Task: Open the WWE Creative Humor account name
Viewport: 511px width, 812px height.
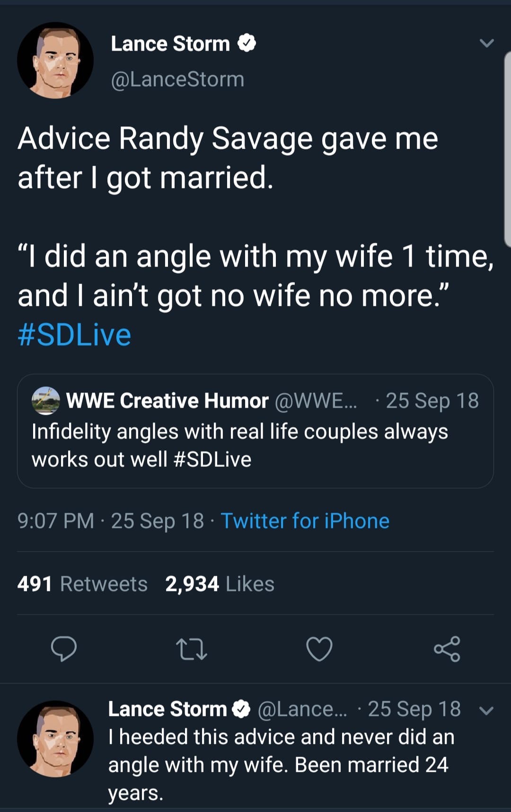Action: [x=167, y=401]
